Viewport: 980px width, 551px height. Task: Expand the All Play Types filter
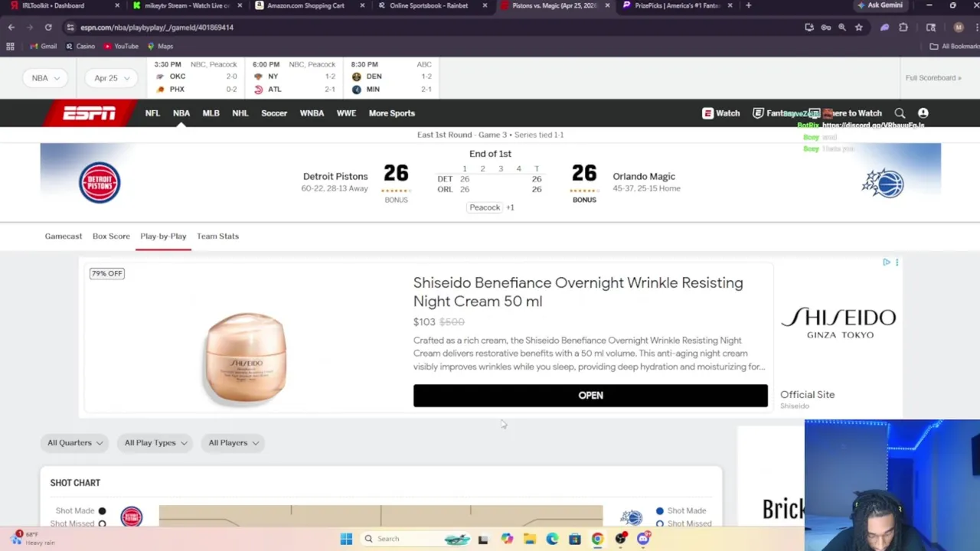[x=156, y=442]
